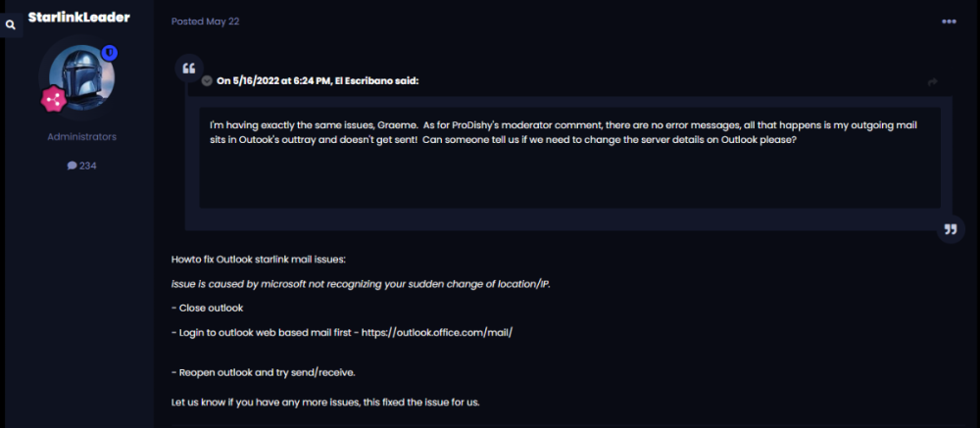Open the post options three-dot menu
980x428 pixels.
949,22
